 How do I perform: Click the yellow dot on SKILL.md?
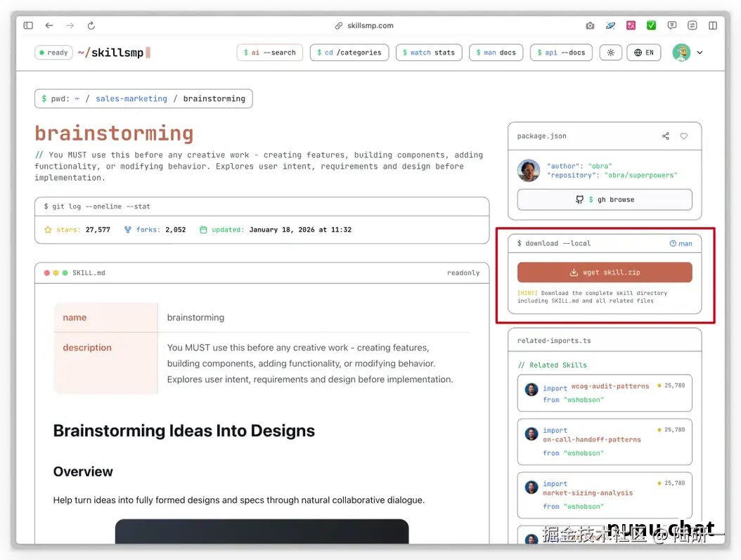(56, 273)
